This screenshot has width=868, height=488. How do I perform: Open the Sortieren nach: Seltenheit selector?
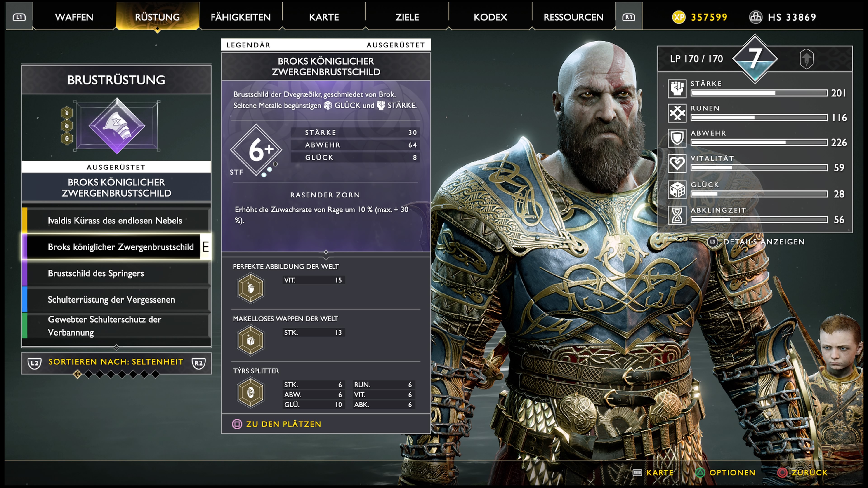coord(116,362)
